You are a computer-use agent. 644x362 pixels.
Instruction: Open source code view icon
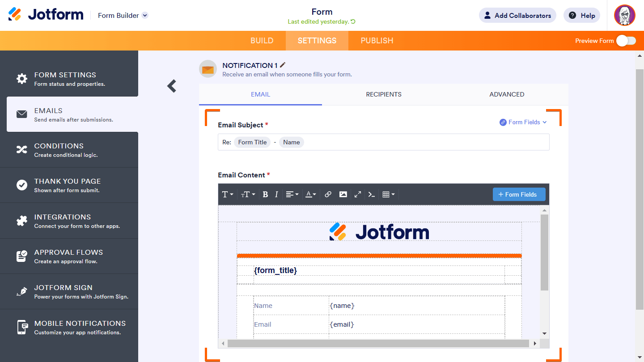[x=371, y=194]
